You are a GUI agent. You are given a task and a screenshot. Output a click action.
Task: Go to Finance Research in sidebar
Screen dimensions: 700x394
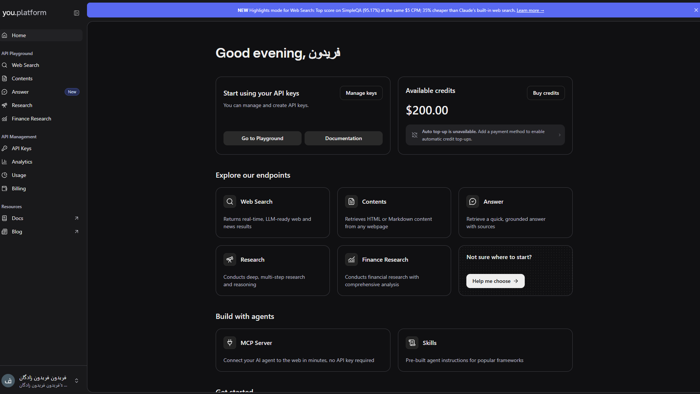41,119
